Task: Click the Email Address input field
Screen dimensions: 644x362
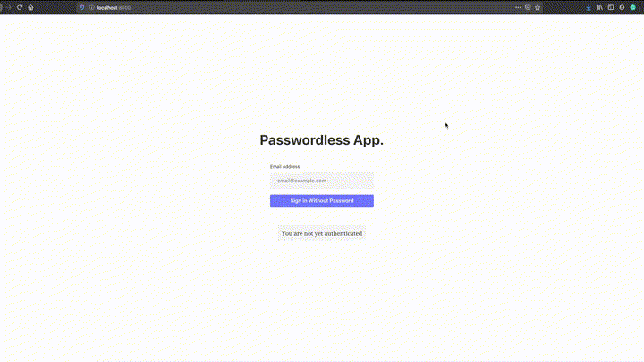Action: pyautogui.click(x=322, y=181)
